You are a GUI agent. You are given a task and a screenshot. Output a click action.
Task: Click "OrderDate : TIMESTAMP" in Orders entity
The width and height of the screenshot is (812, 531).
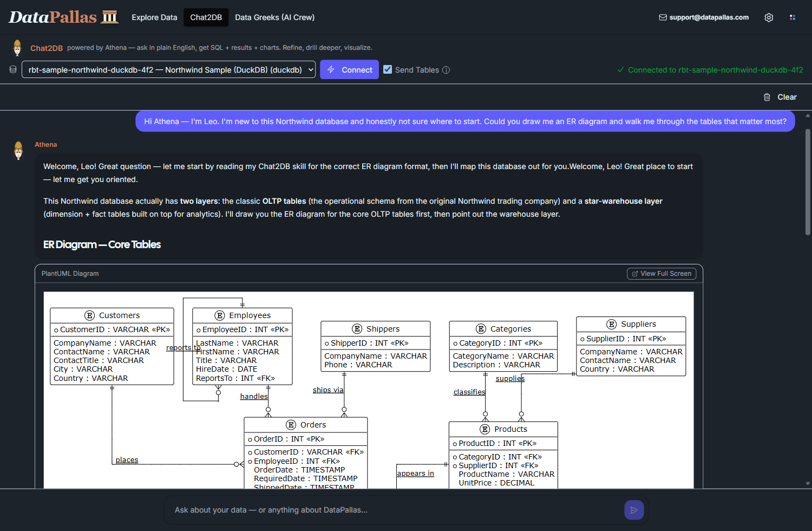tap(299, 470)
